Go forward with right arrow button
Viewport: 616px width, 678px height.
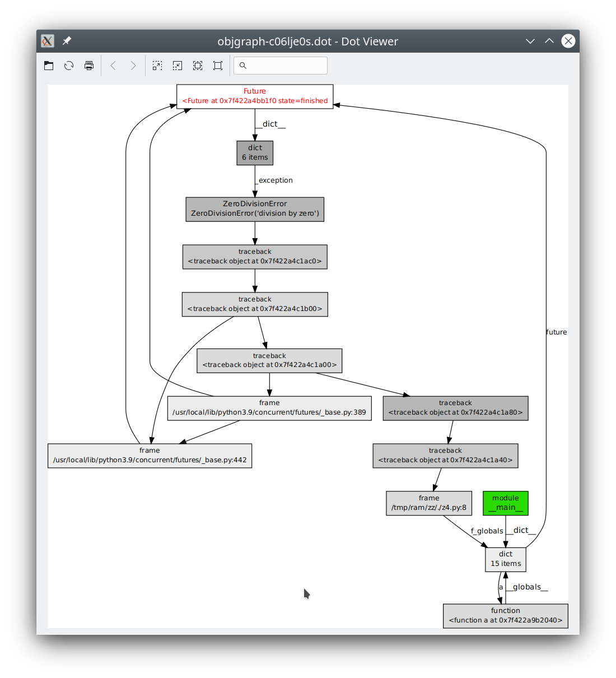(133, 66)
